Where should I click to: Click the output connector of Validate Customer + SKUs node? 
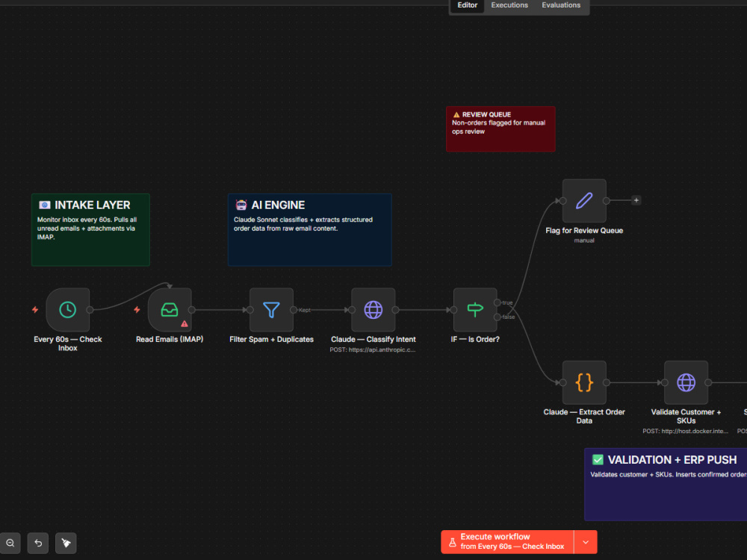pos(708,382)
